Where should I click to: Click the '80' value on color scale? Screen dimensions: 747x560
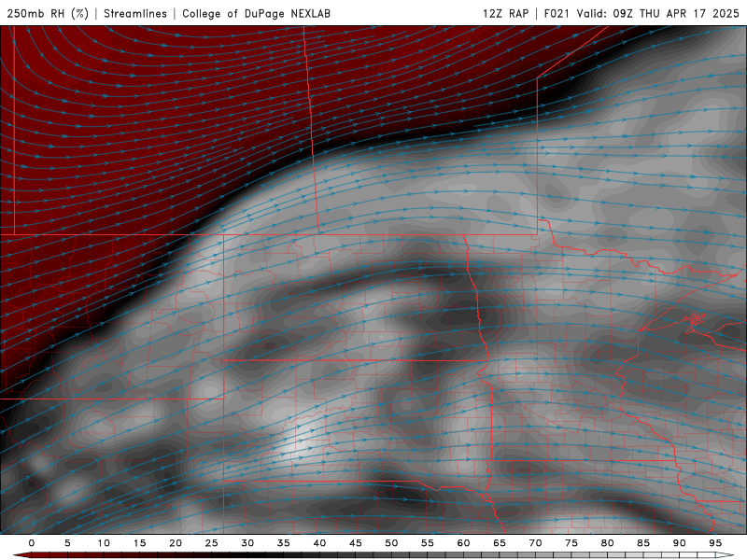pos(608,543)
